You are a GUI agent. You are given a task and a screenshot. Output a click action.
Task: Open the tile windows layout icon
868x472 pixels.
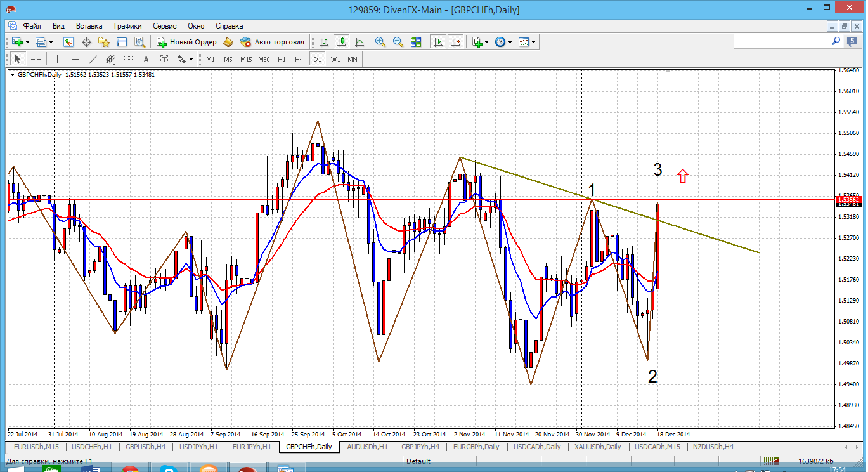click(416, 42)
